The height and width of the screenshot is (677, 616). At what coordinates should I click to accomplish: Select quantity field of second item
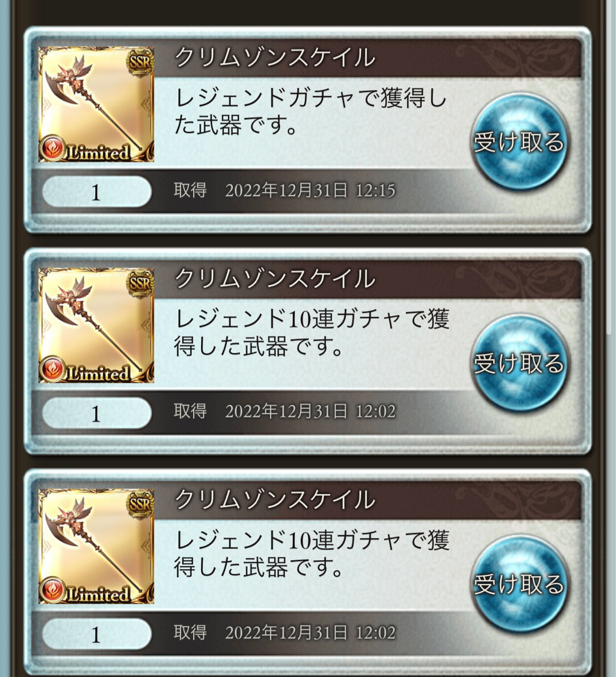point(96,413)
